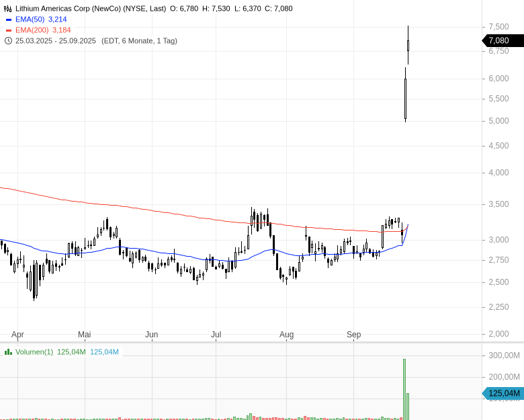The width and height of the screenshot is (524, 420).
Task: Click the L: 6,370 low value
Action: pyautogui.click(x=248, y=9)
